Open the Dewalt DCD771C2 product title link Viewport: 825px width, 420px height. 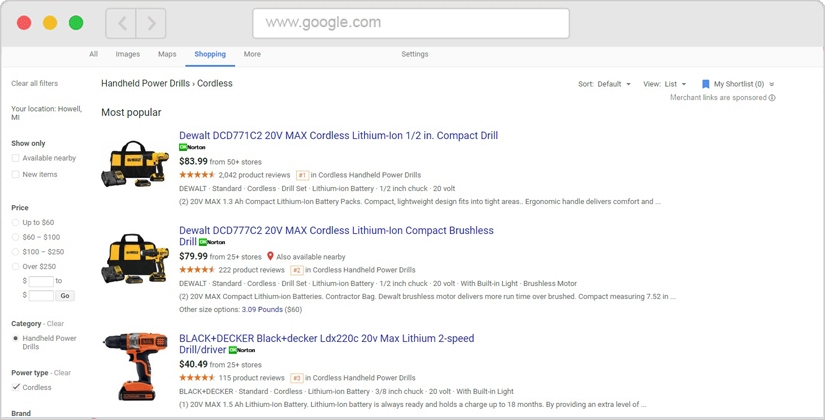pyautogui.click(x=338, y=135)
